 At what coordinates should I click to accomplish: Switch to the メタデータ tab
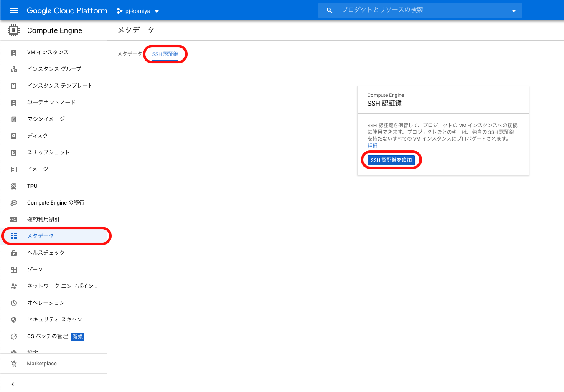coord(130,54)
